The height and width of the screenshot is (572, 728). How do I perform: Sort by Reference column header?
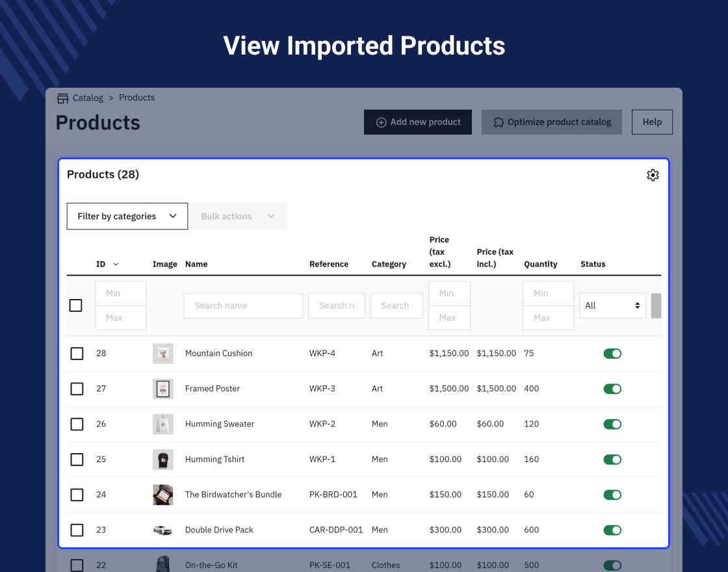(x=329, y=264)
